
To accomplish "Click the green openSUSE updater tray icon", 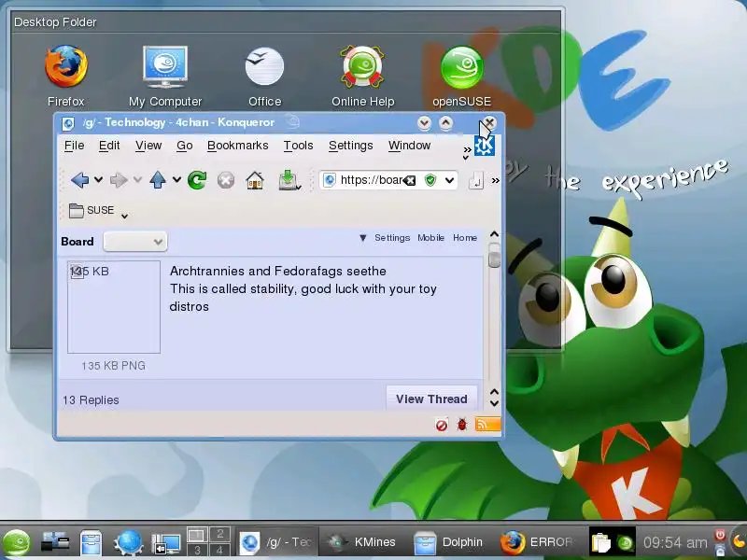I will [x=625, y=543].
